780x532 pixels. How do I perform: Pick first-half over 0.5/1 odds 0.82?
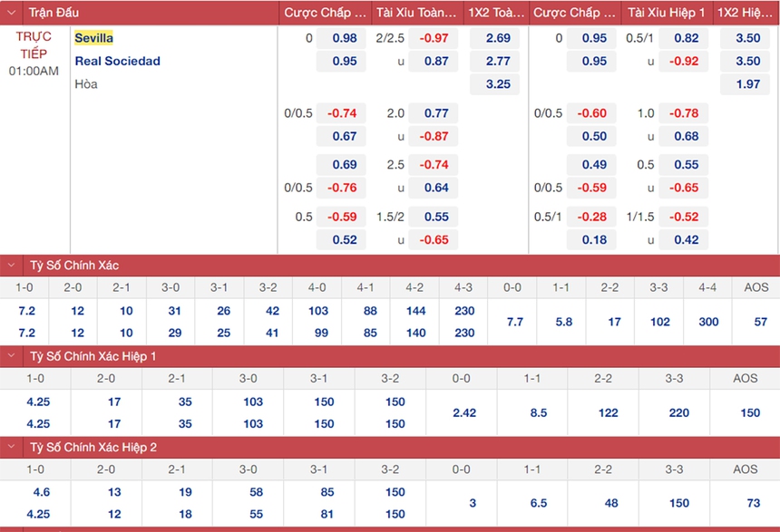click(686, 38)
